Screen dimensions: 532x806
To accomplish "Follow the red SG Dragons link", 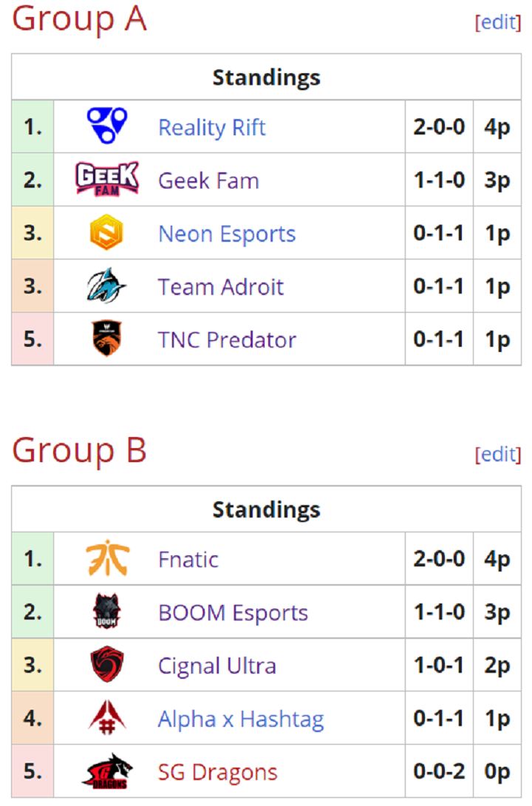I will [218, 772].
